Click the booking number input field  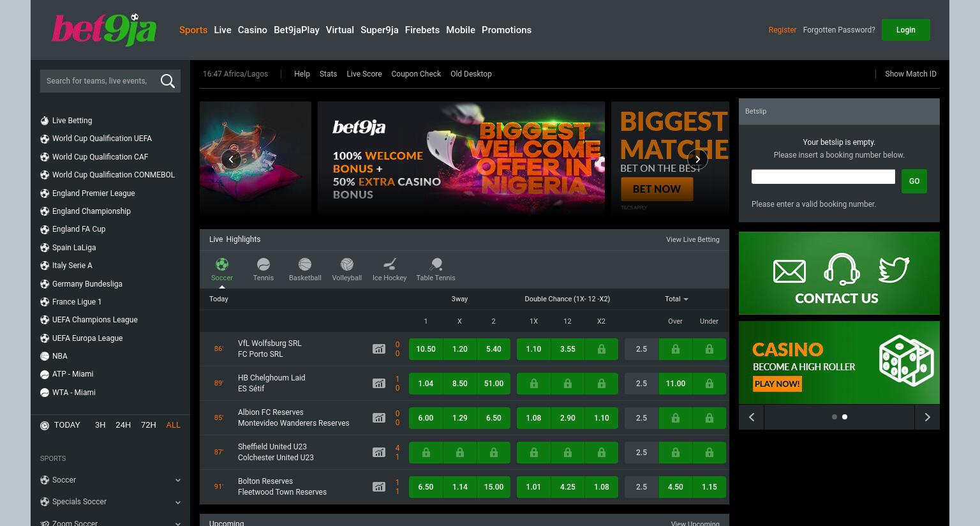point(823,177)
